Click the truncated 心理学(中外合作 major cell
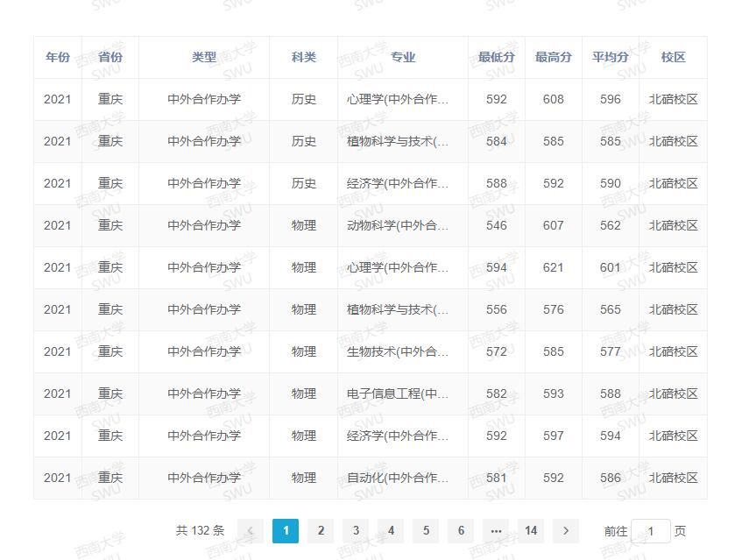742x560 pixels. pyautogui.click(x=395, y=99)
